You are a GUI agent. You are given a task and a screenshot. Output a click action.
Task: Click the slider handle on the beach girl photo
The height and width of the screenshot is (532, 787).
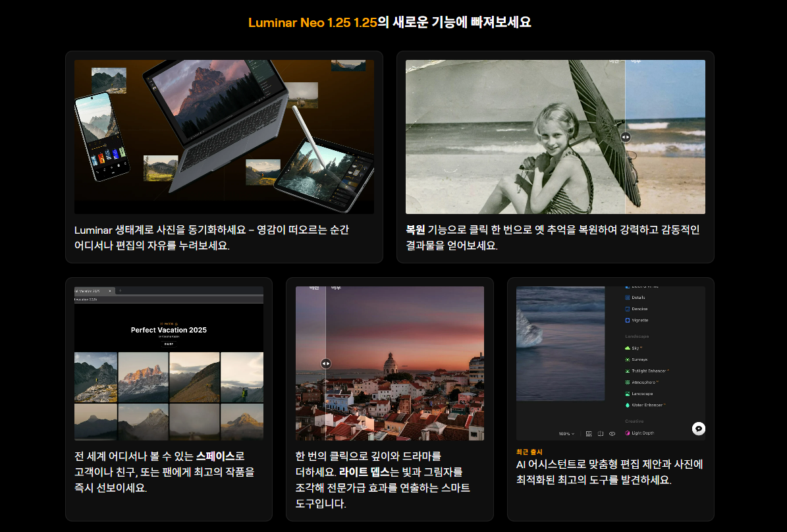click(626, 136)
